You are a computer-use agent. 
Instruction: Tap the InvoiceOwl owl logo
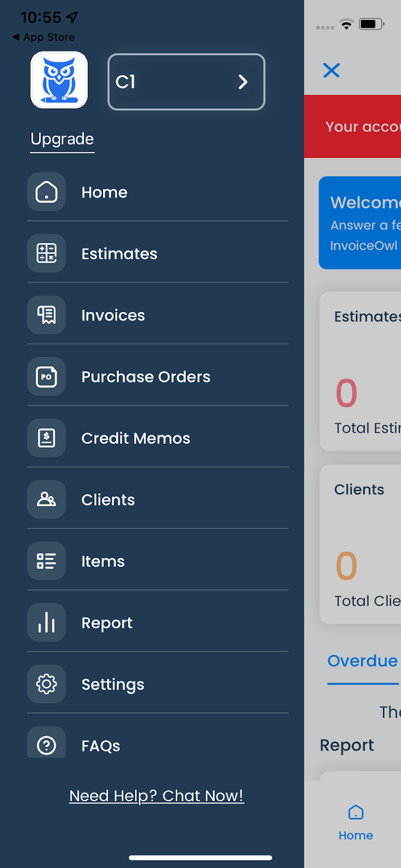tap(59, 80)
